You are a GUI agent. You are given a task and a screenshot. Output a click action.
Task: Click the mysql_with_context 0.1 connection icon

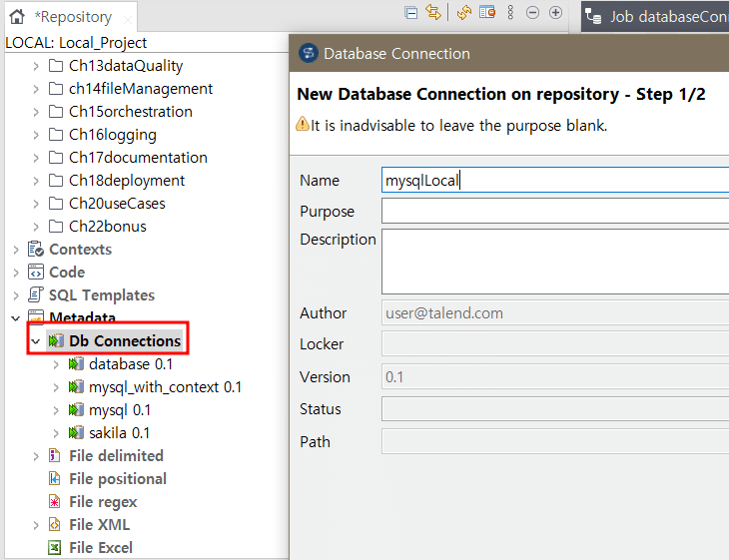click(x=76, y=386)
